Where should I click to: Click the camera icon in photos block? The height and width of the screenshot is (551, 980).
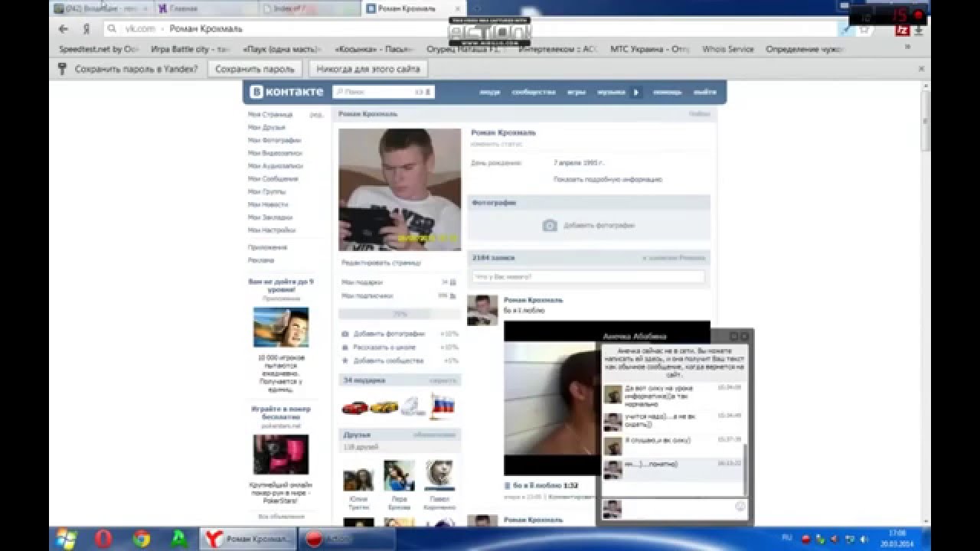point(550,226)
